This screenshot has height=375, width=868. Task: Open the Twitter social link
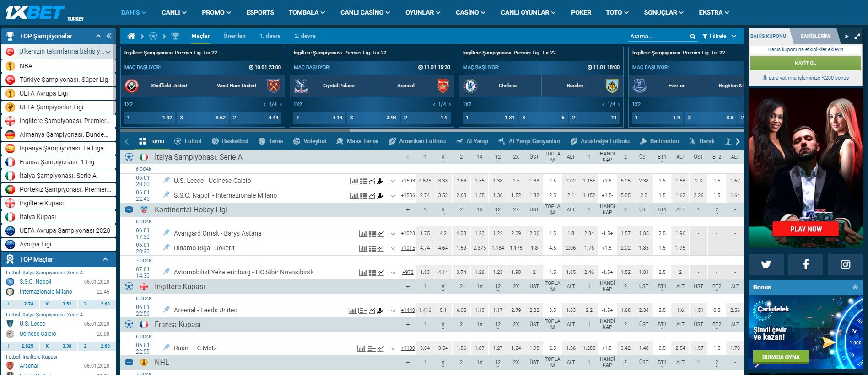(766, 264)
